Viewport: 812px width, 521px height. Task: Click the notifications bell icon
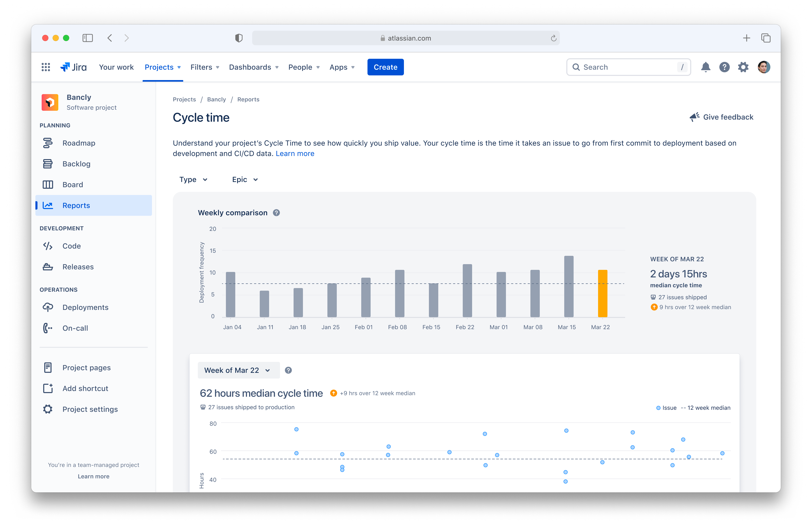click(705, 67)
